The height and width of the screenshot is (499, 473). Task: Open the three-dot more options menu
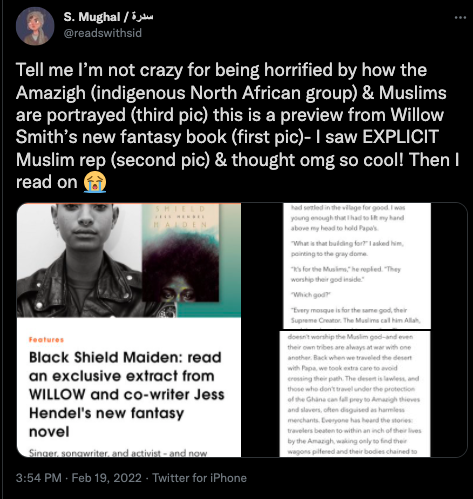460,17
